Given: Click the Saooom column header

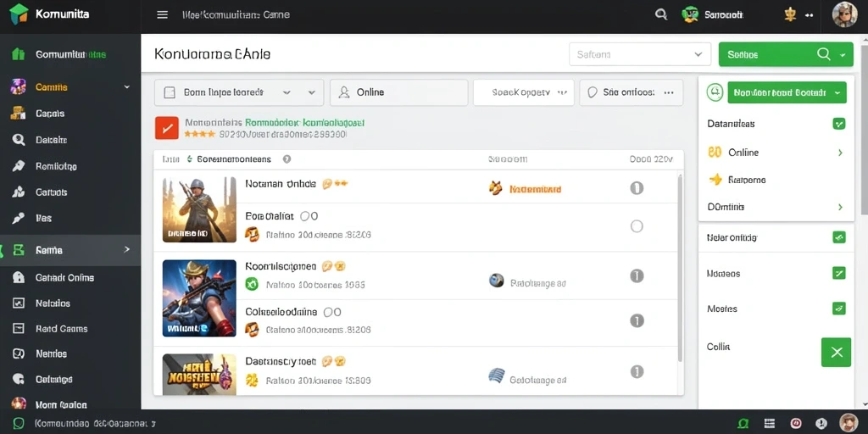Looking at the screenshot, I should [x=508, y=159].
